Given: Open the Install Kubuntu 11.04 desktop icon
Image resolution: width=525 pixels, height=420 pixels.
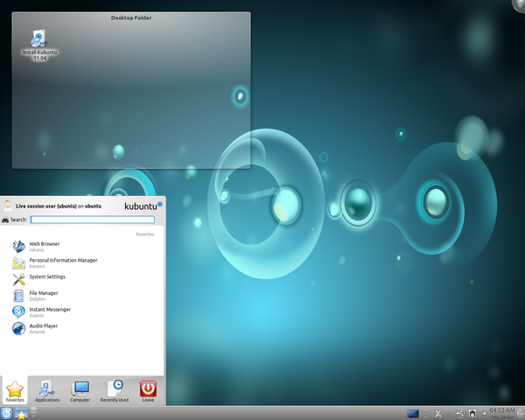Looking at the screenshot, I should 36,39.
